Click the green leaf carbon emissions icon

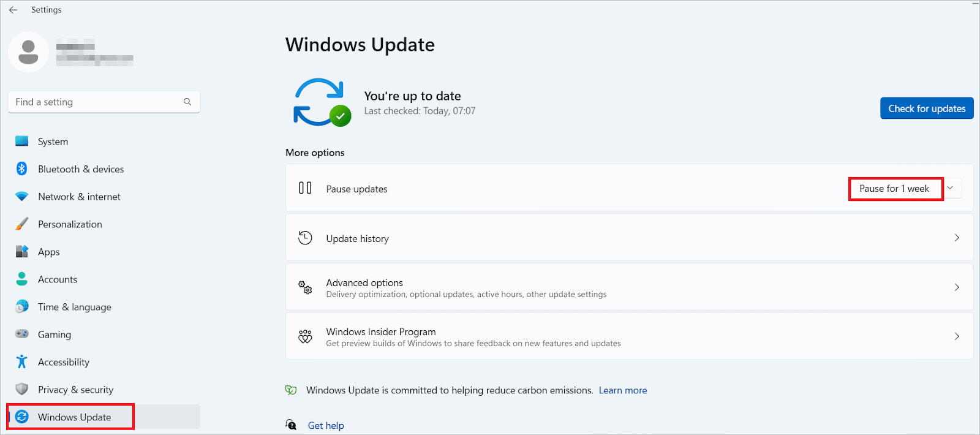(x=291, y=390)
